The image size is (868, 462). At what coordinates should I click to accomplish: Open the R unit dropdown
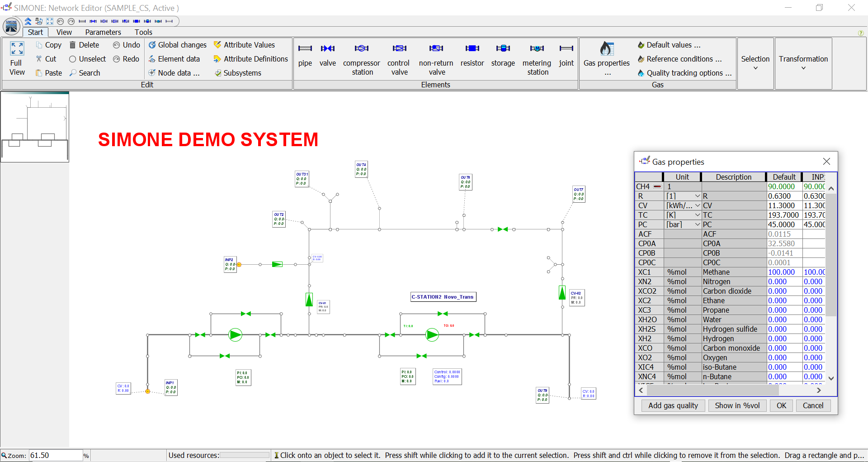coord(698,196)
